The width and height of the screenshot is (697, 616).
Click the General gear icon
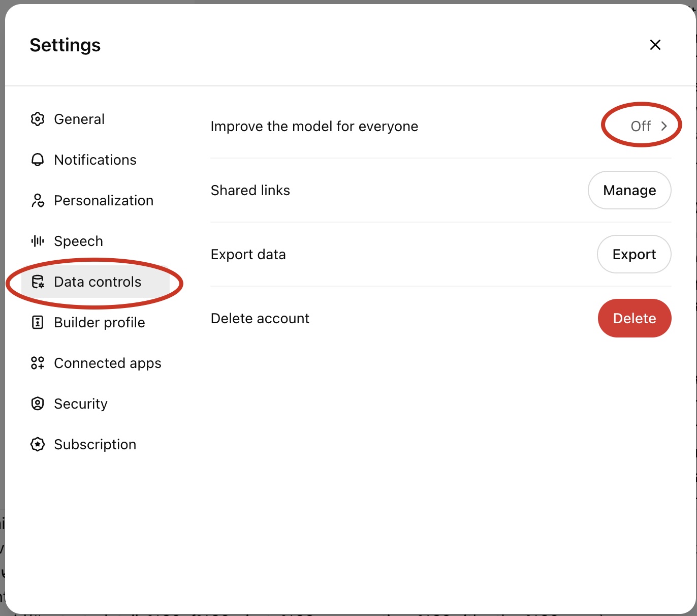[x=38, y=119]
